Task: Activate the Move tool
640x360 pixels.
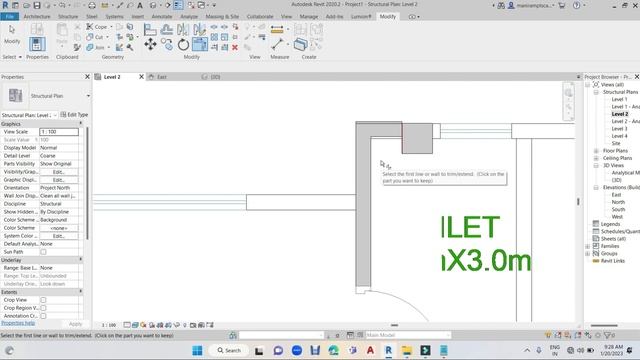Action: click(x=150, y=44)
